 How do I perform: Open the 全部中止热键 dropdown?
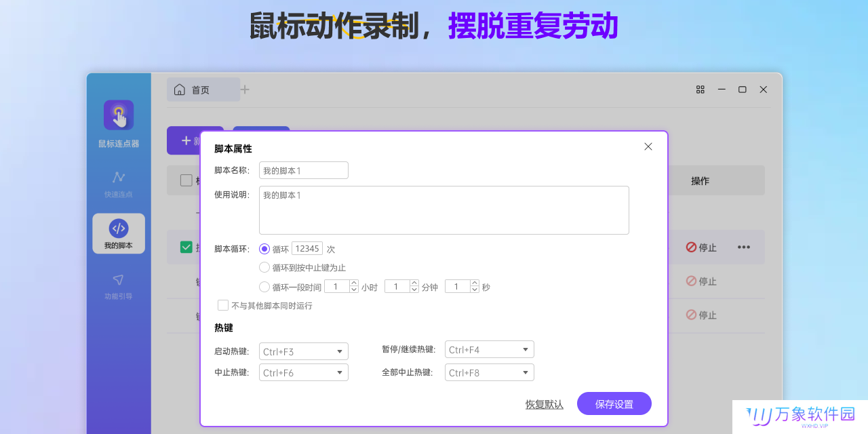coord(490,372)
